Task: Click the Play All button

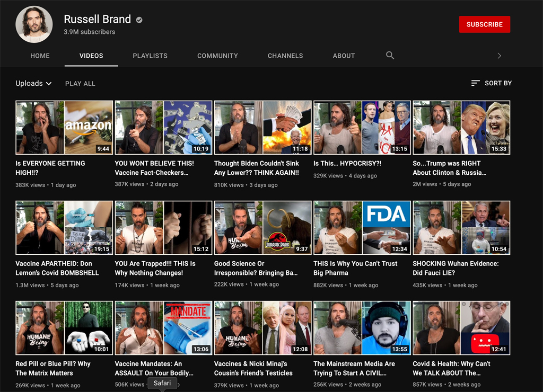Action: 80,83
